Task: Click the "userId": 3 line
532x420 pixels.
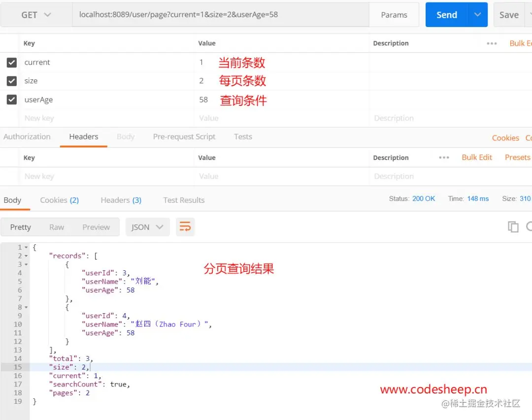Action: 105,273
